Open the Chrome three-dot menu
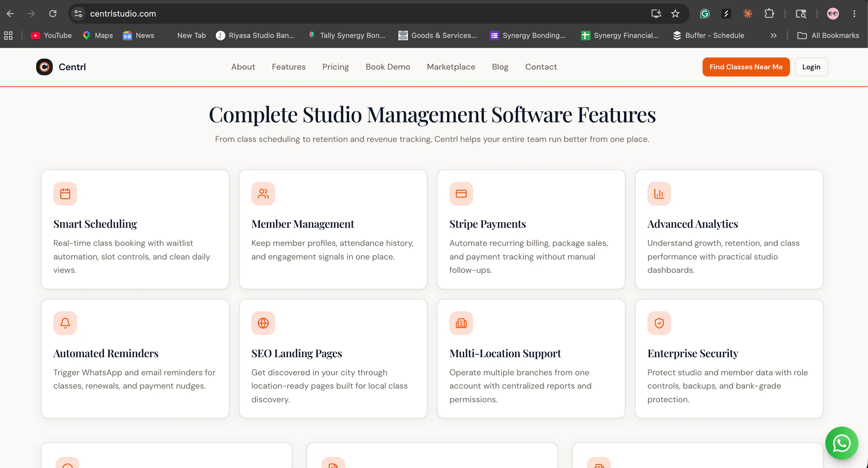The width and height of the screenshot is (868, 468). pyautogui.click(x=854, y=13)
